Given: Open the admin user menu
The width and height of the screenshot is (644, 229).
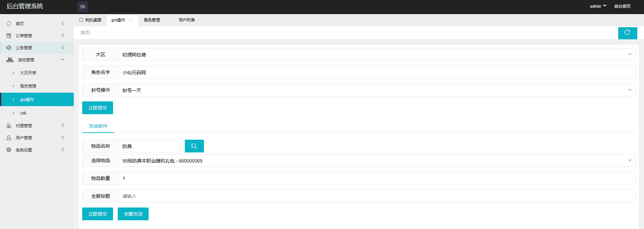Looking at the screenshot, I should click(598, 6).
